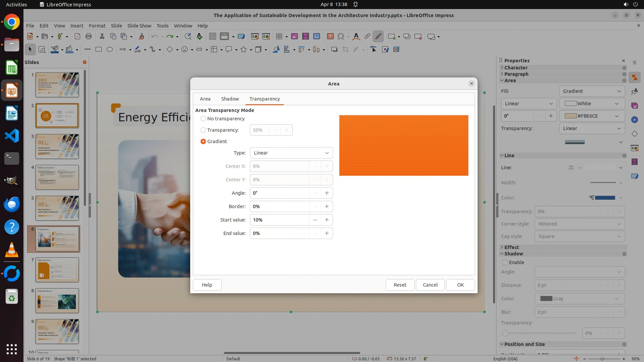644x362 pixels.
Task: Select the Ellipse shape tool
Action: (110, 50)
